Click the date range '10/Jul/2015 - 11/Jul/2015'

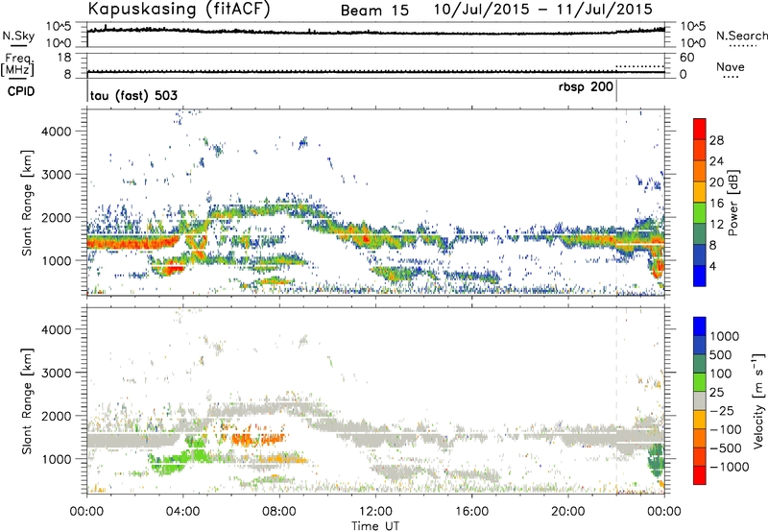click(x=542, y=10)
